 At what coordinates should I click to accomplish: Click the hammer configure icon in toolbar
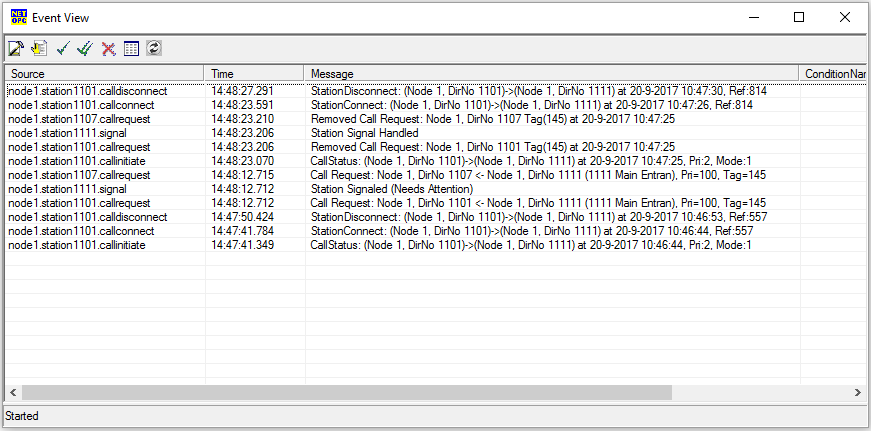[16, 49]
